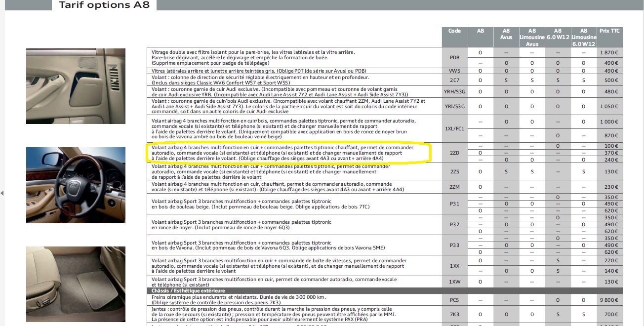Screen dimensions: 644x326
Task: Select the 500 € price for 2C7
Action: click(x=611, y=80)
